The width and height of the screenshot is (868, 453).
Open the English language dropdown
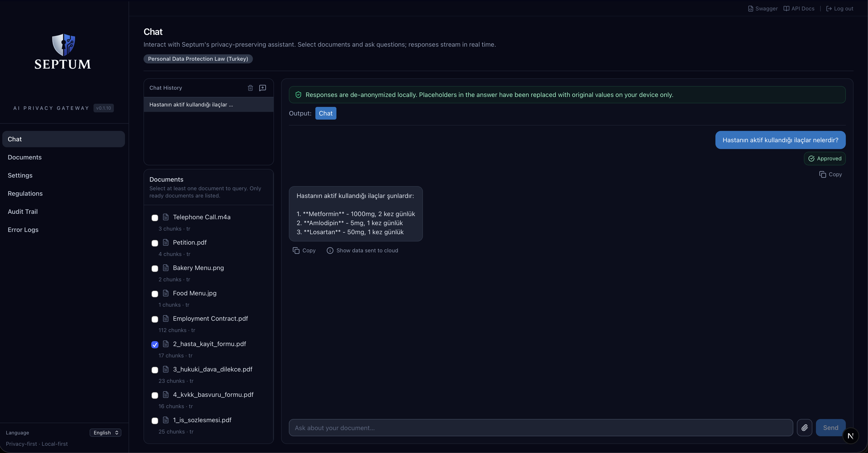point(106,432)
